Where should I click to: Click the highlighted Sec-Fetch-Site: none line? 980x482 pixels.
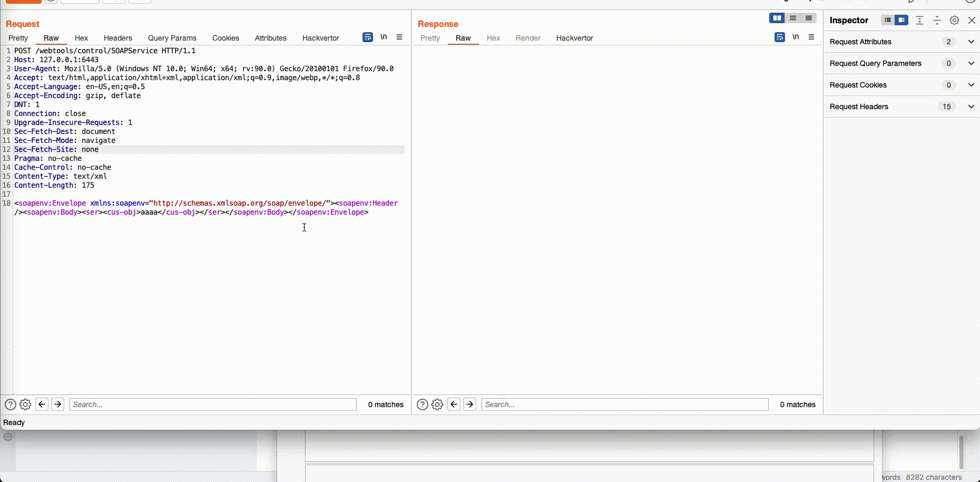click(56, 149)
